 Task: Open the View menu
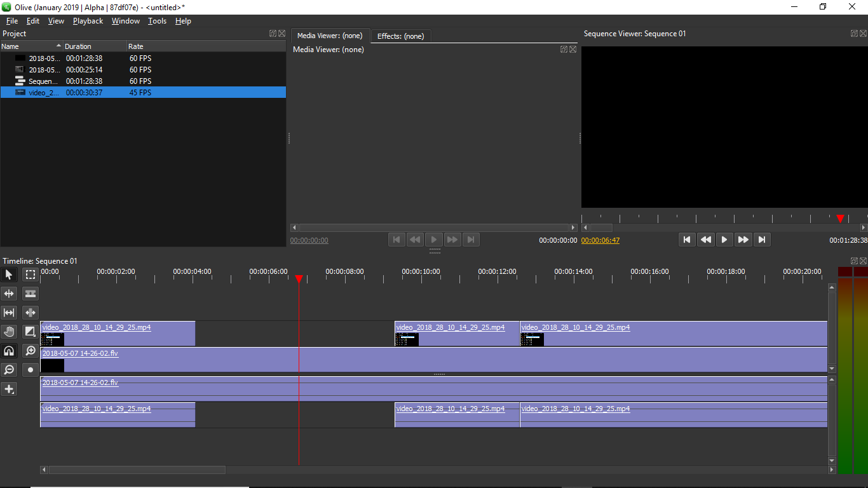coord(56,21)
